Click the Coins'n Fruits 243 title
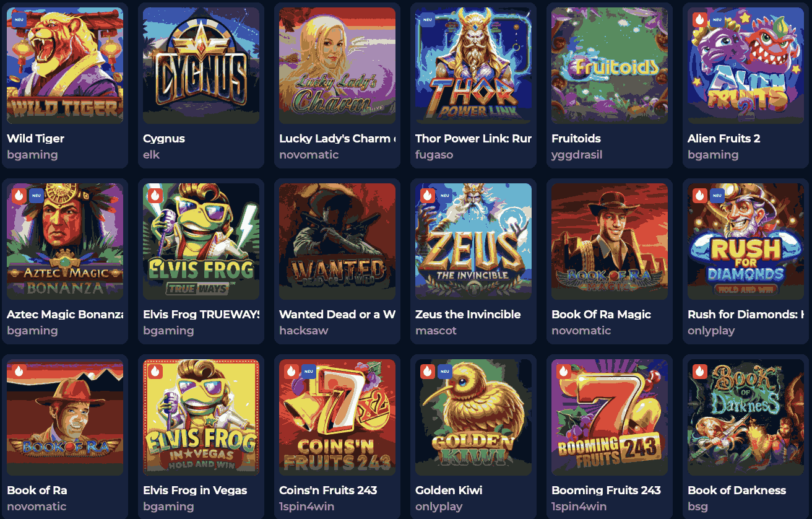Viewport: 812px width, 519px height. coord(328,491)
